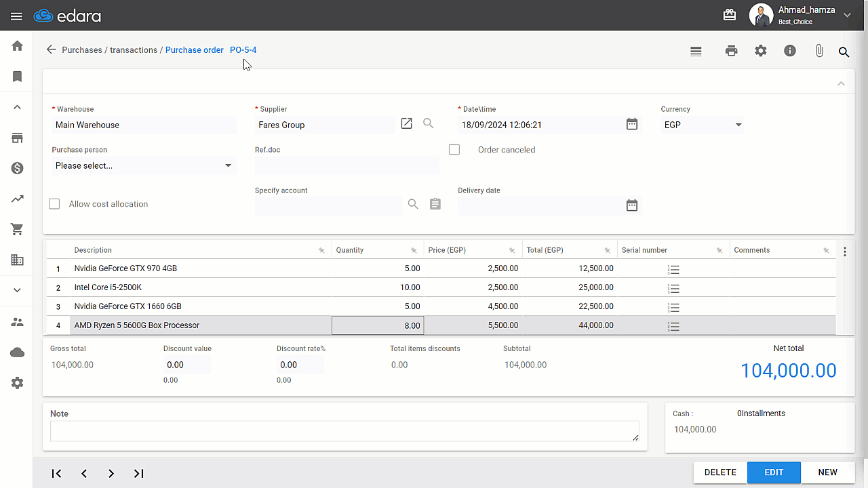Open supplier Fares Group in new window
Viewport: 868px width, 488px height.
[406, 123]
